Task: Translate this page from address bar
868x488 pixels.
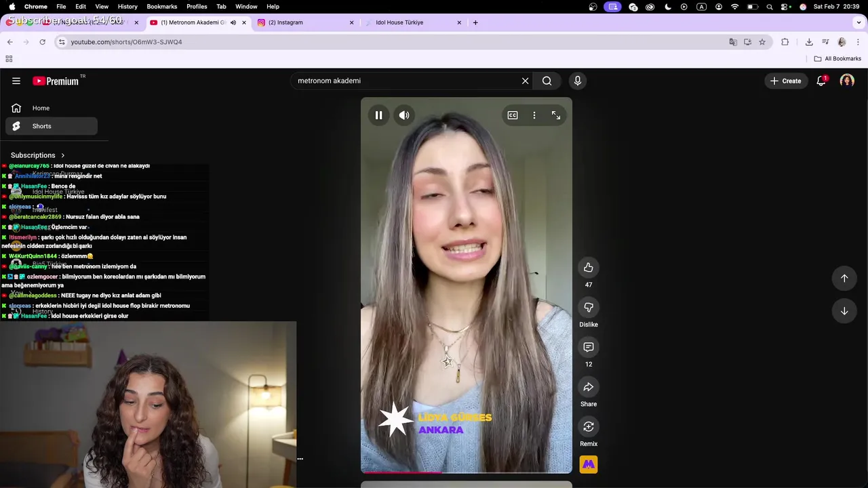Action: (x=733, y=42)
